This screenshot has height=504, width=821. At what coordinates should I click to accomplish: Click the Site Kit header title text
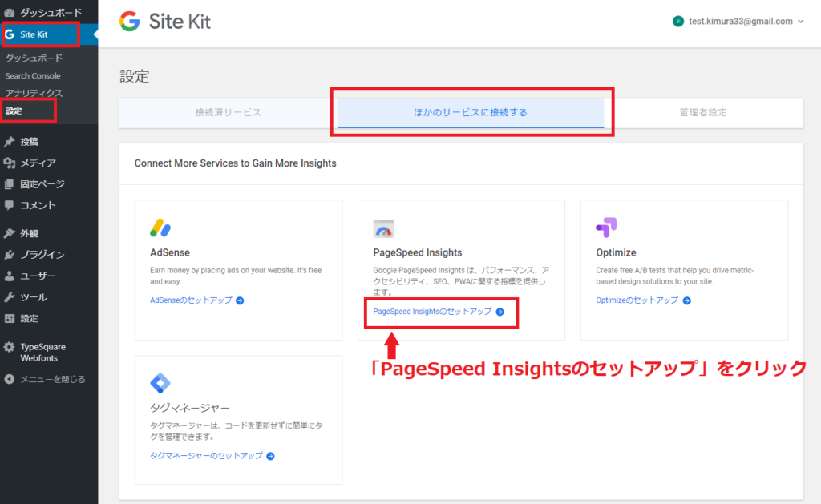click(180, 22)
